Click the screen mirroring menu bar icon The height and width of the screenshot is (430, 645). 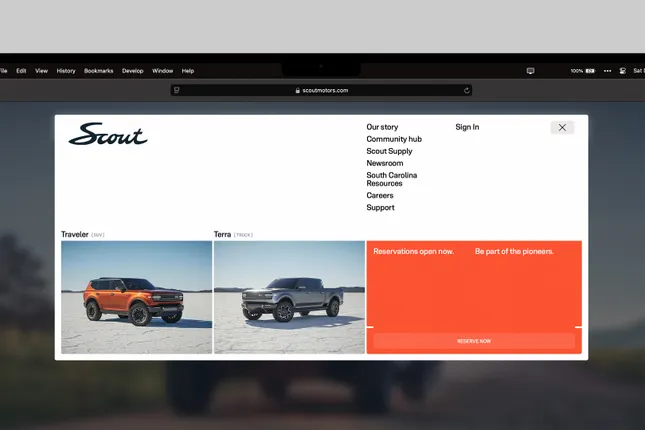point(530,71)
